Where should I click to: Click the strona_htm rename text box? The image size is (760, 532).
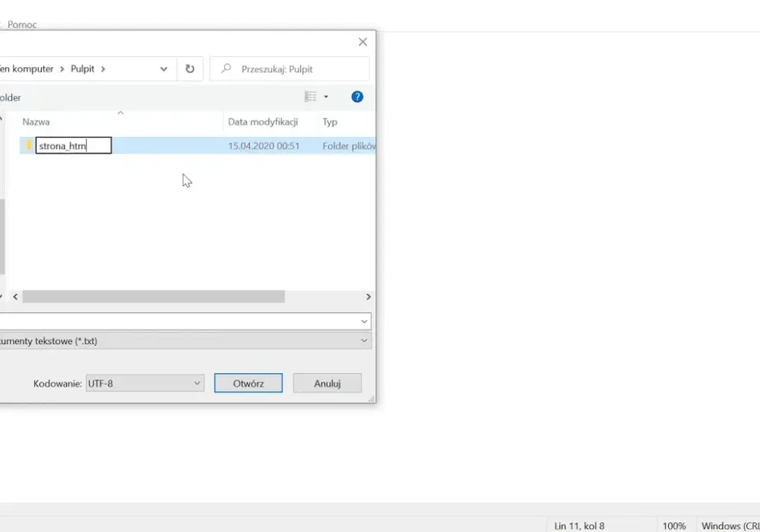pyautogui.click(x=74, y=145)
